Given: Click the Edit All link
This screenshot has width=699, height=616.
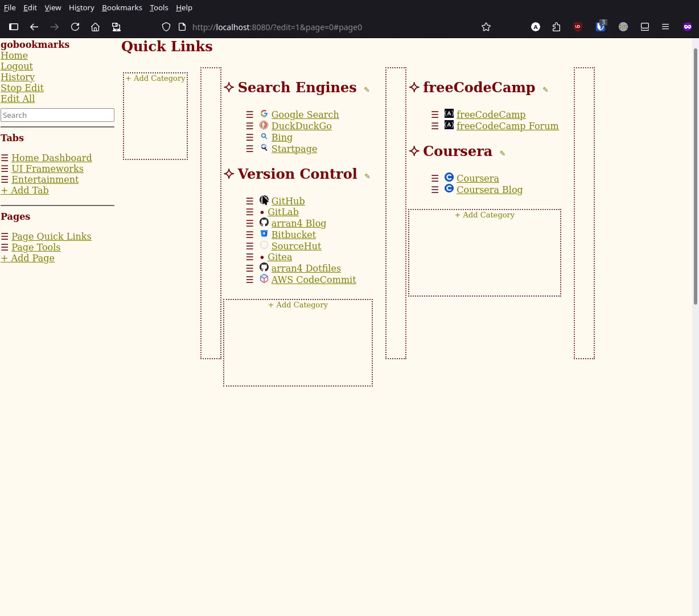Looking at the screenshot, I should pyautogui.click(x=18, y=98).
